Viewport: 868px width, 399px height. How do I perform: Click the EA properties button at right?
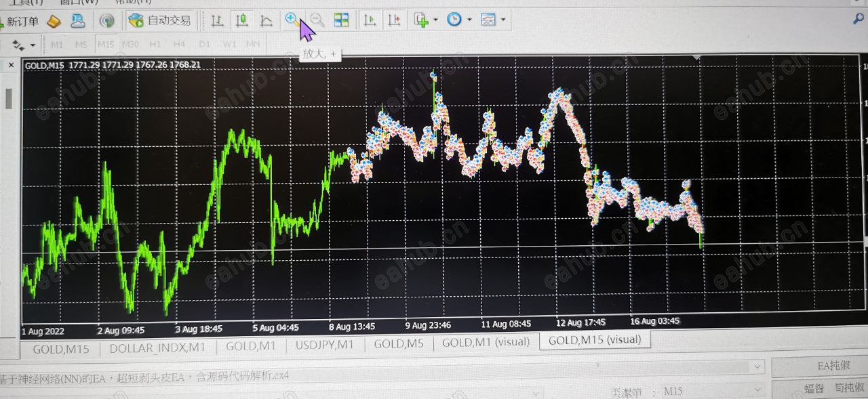(820, 366)
